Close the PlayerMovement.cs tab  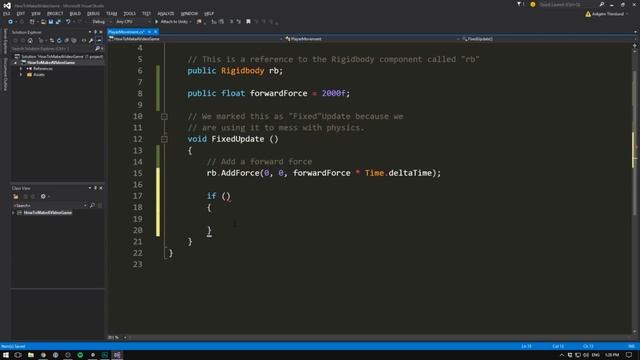(156, 32)
